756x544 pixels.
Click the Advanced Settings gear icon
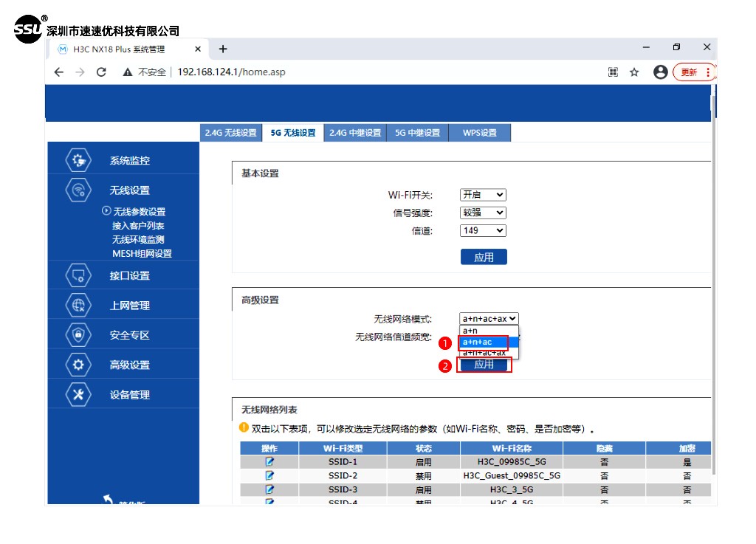78,365
